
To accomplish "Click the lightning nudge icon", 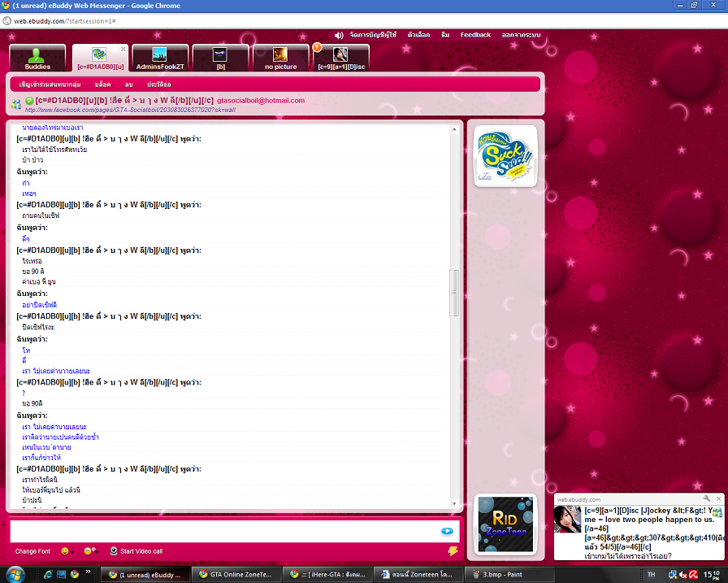I will [x=453, y=551].
